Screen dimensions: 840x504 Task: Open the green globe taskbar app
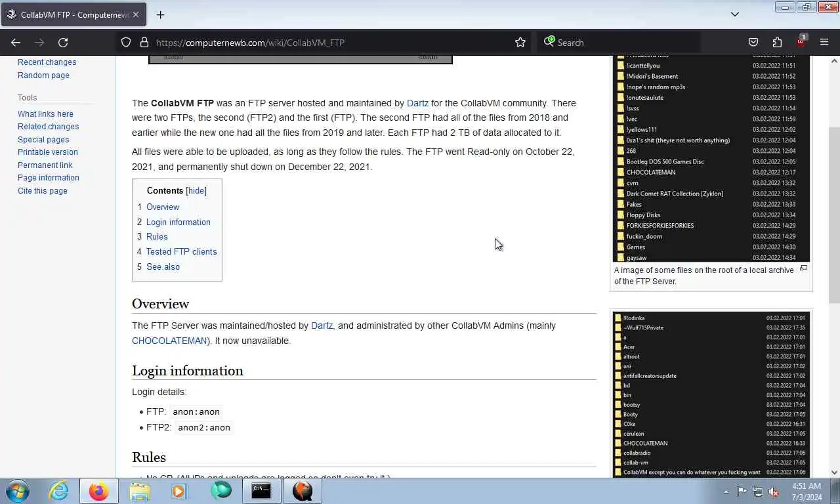[221, 491]
